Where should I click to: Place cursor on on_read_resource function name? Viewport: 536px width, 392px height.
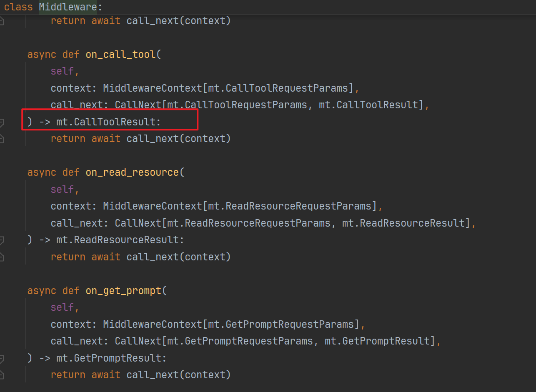click(132, 172)
